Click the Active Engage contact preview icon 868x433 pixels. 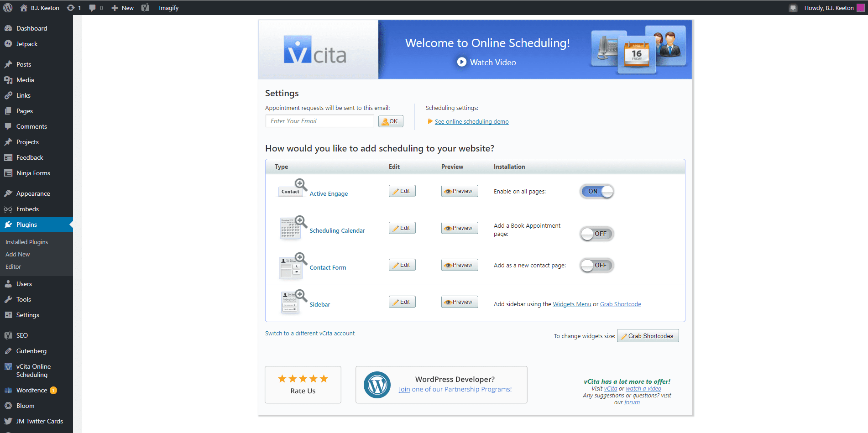click(x=293, y=188)
